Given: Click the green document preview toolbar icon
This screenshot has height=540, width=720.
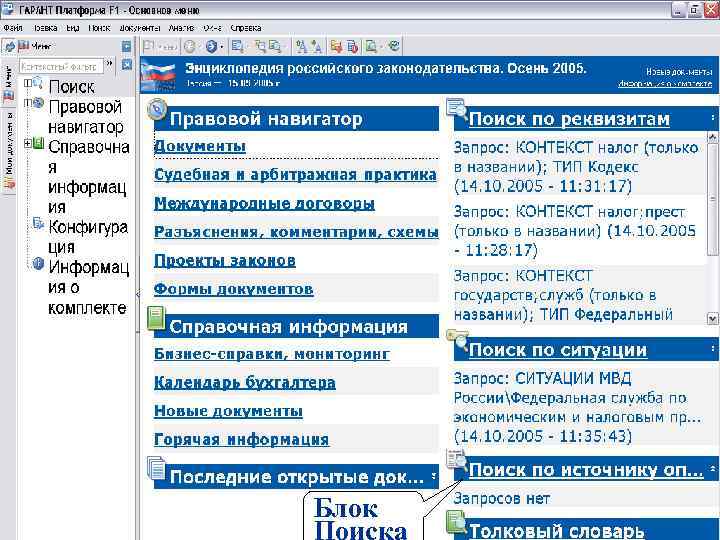Looking at the screenshot, I should pos(371,46).
